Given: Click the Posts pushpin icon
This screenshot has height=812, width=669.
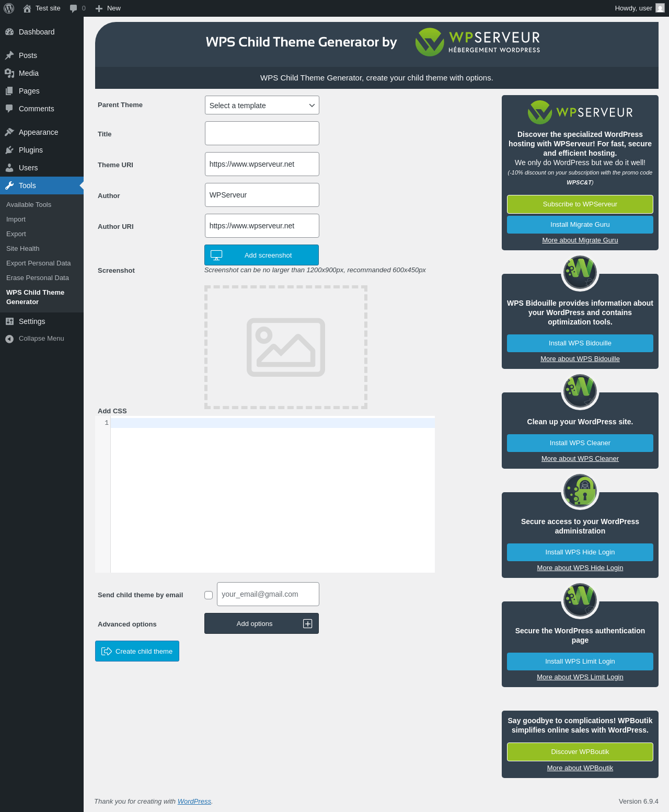Looking at the screenshot, I should click(x=9, y=55).
